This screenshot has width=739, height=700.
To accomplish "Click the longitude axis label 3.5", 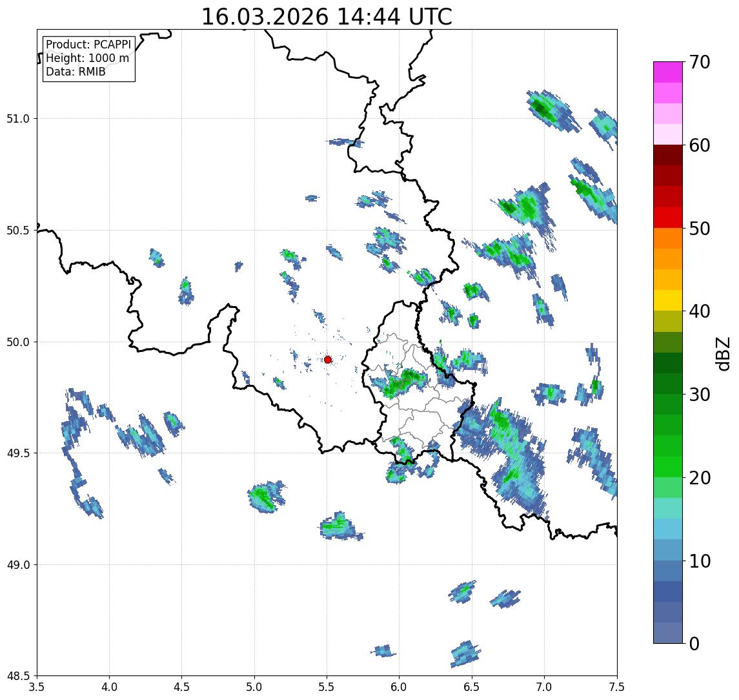I will coord(37,687).
